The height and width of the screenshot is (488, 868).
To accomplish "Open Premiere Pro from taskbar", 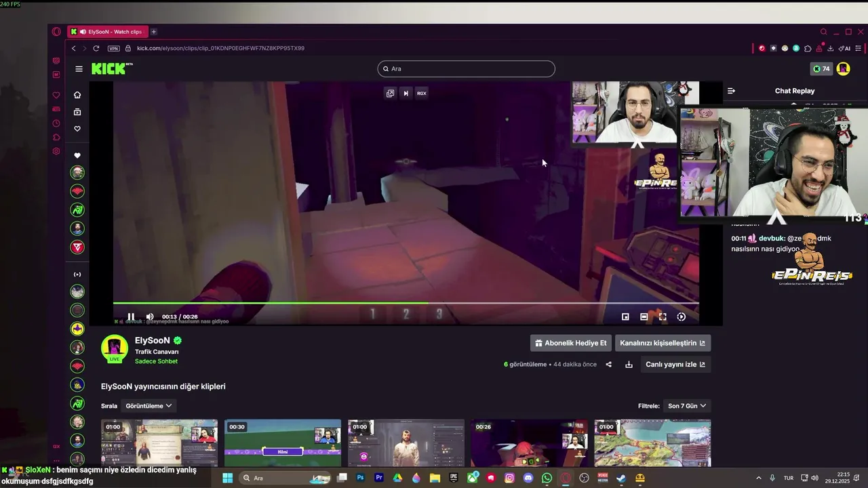I will point(379,478).
